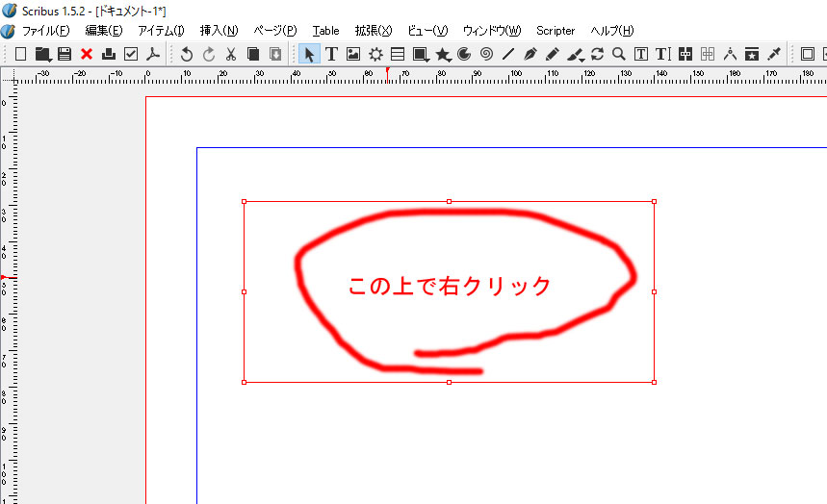Image resolution: width=827 pixels, height=504 pixels.
Task: Select the Eye Dropper tool
Action: click(774, 54)
